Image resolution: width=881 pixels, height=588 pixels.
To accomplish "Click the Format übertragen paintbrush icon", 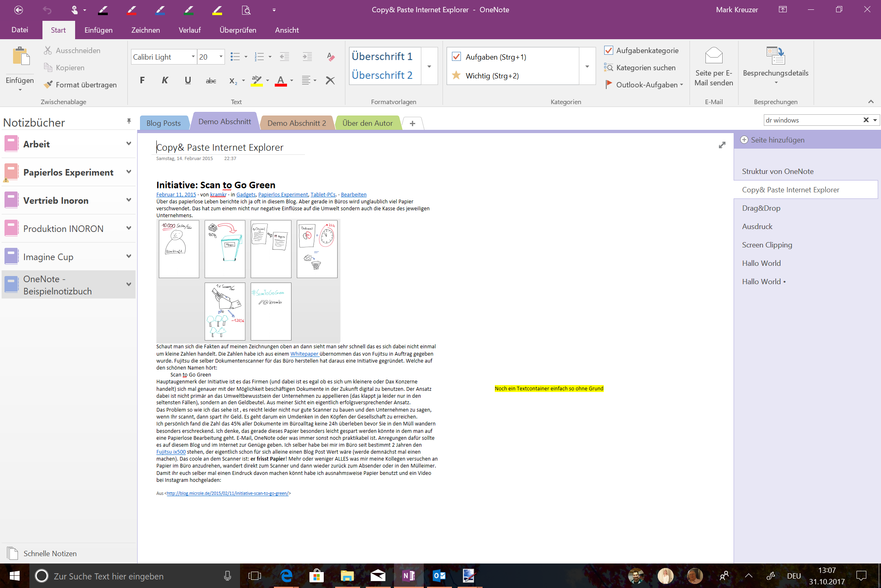I will (49, 85).
